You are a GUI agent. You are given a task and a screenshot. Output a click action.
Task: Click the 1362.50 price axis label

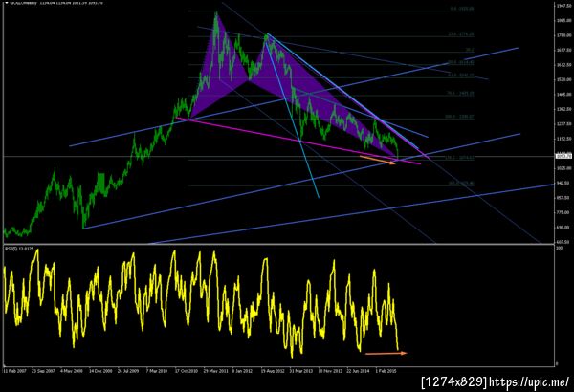coord(564,109)
